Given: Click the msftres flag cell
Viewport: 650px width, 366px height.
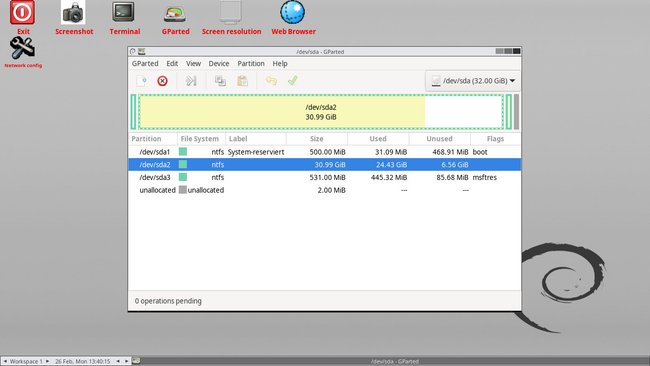Looking at the screenshot, I should 485,177.
